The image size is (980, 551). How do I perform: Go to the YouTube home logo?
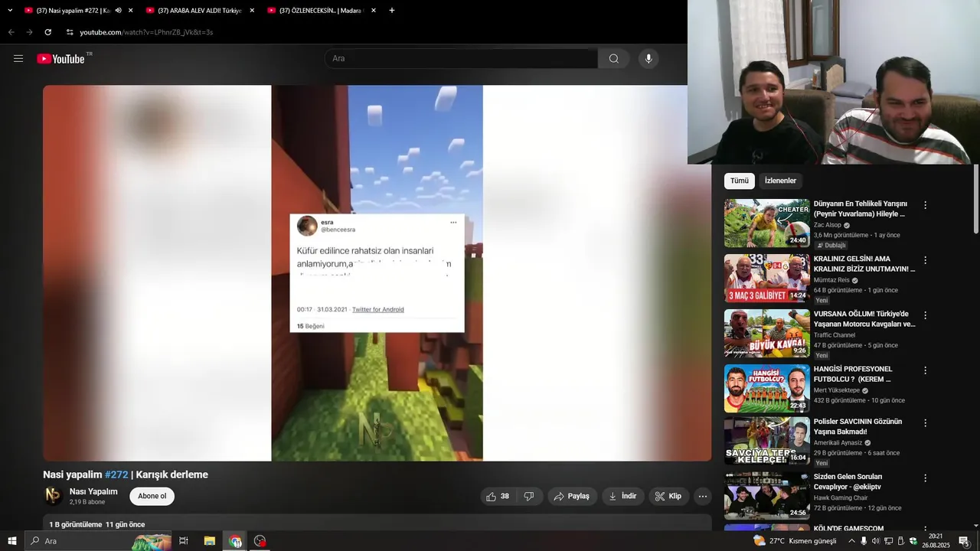coord(60,58)
